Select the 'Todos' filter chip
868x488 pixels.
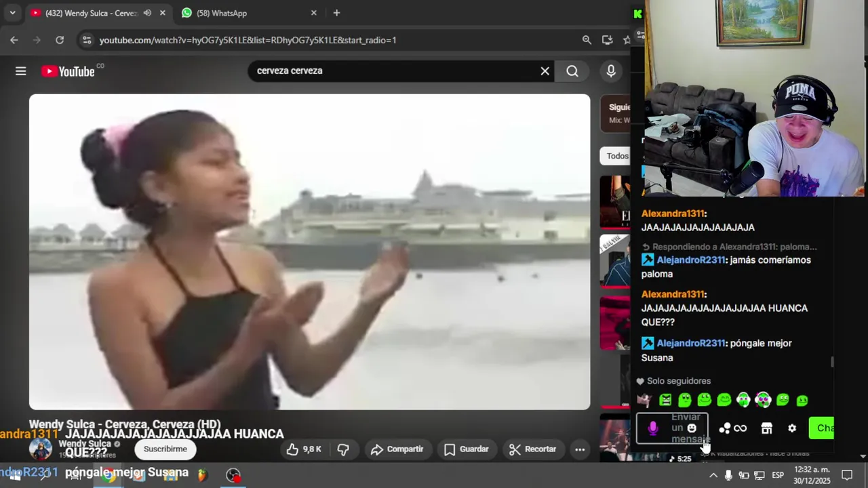[616, 156]
